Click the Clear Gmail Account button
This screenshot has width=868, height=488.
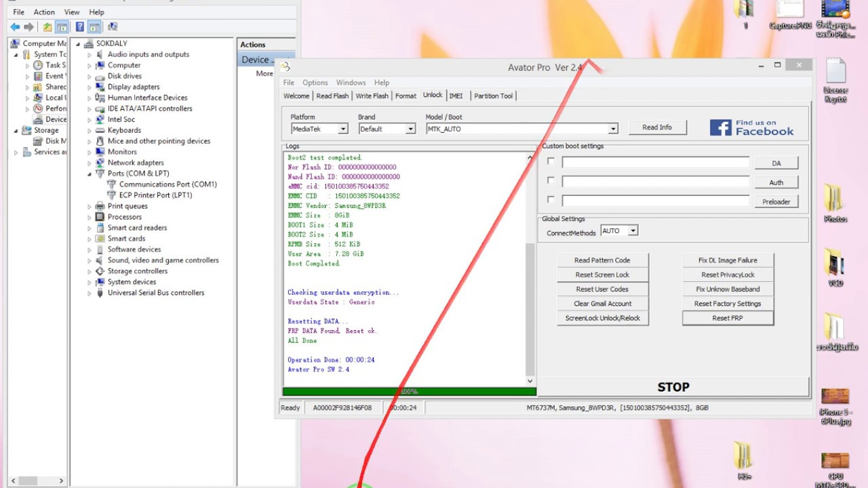[x=602, y=304]
